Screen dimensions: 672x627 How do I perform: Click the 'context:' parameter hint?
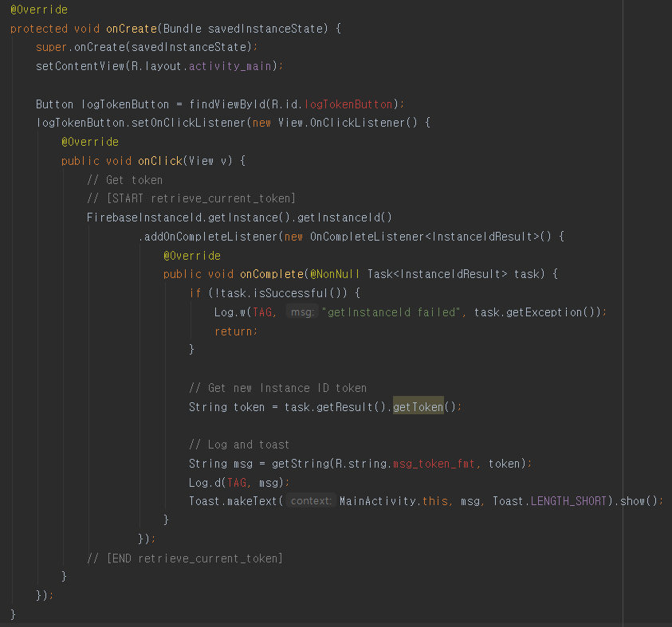311,501
